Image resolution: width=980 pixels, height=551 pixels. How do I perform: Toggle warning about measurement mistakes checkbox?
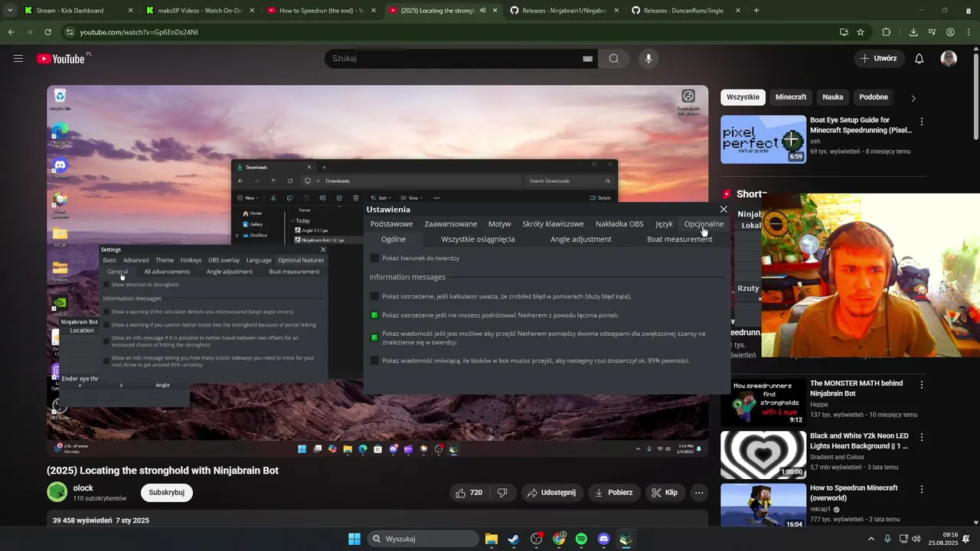click(374, 296)
